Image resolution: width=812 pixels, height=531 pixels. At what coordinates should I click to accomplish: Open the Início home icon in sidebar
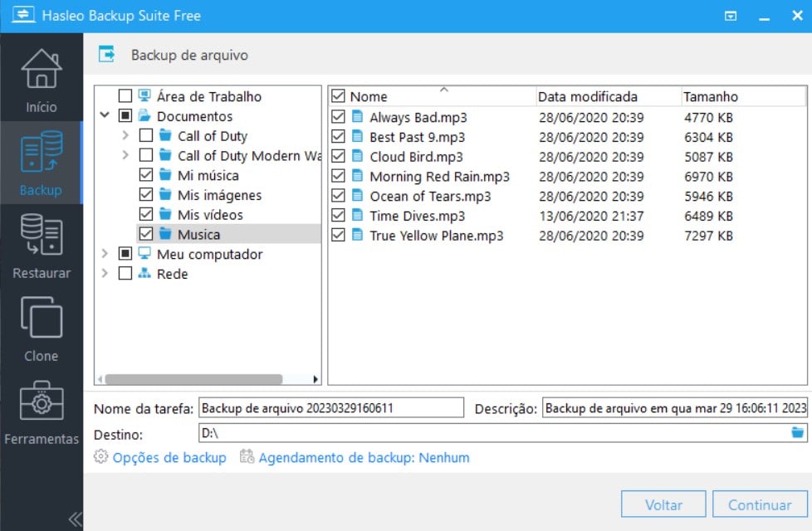(x=42, y=69)
